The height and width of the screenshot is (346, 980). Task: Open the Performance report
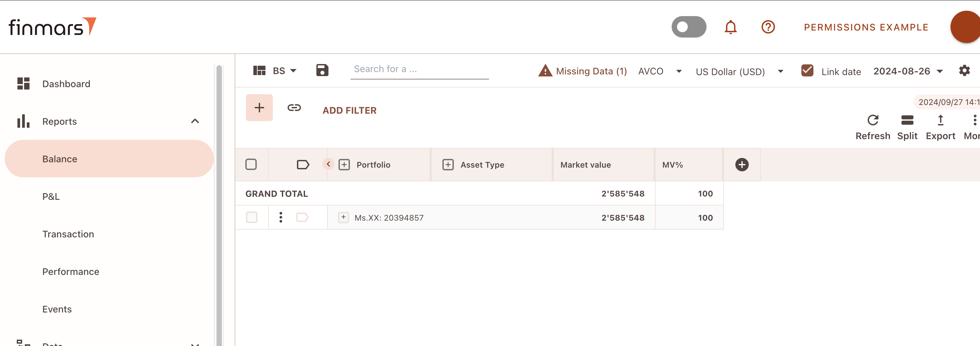tap(71, 271)
